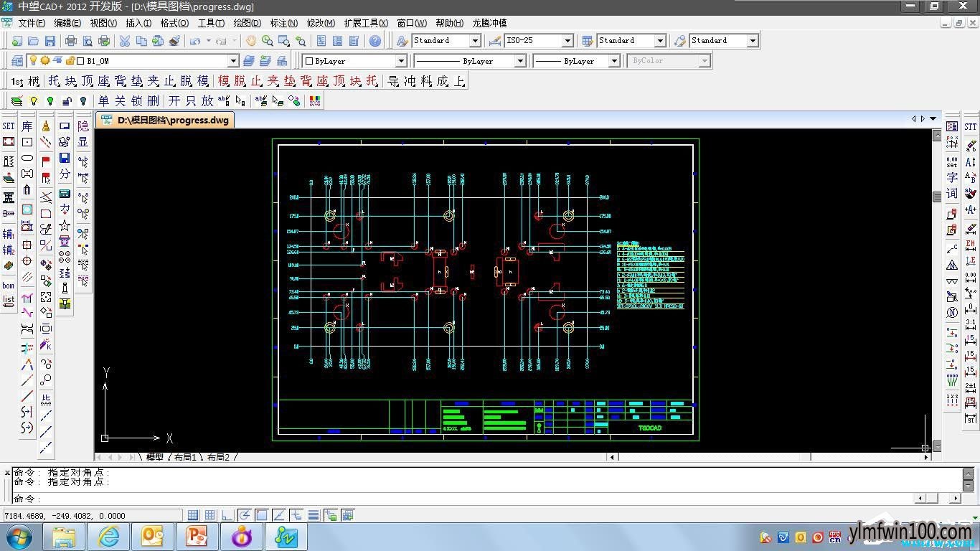Click the Match Properties brush icon

174,41
